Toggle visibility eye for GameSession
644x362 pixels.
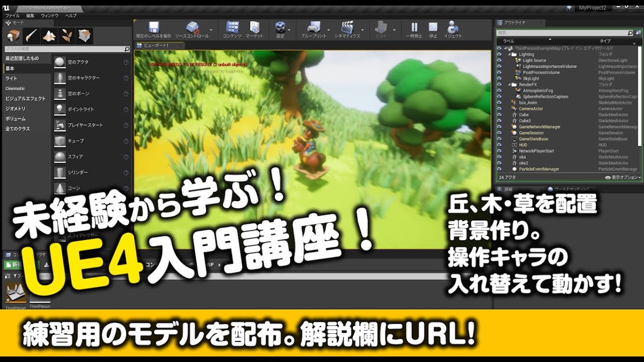coord(499,133)
